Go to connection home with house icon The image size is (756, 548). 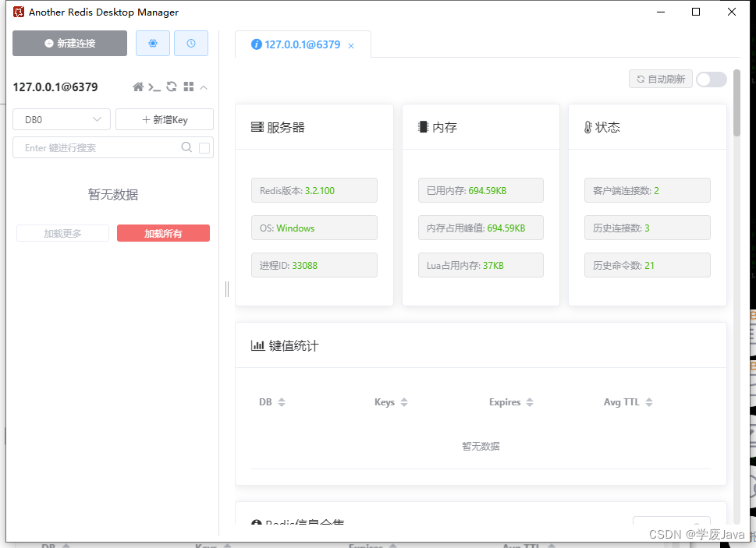(138, 87)
